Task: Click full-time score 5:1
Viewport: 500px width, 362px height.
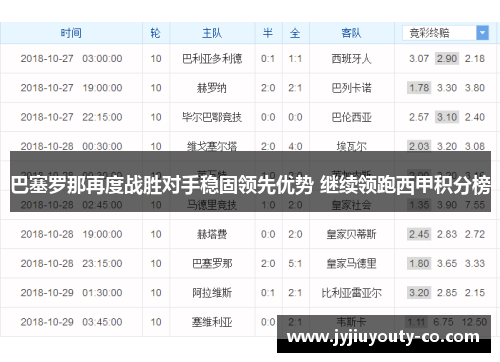Action: coord(295,264)
